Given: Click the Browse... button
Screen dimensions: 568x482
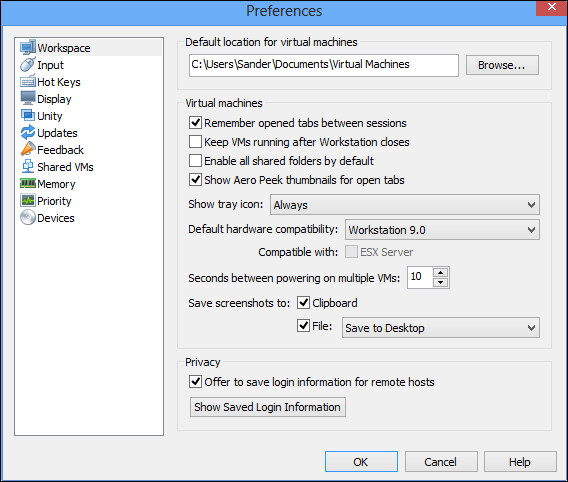Looking at the screenshot, I should 502,65.
